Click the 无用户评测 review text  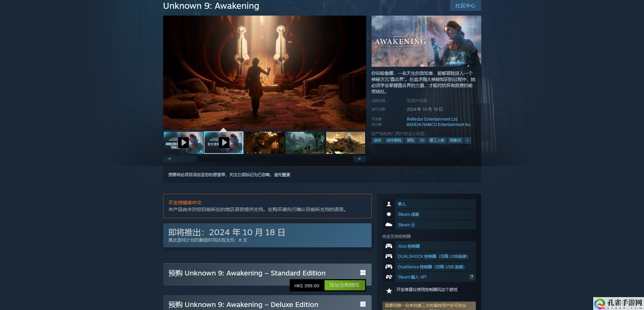(x=417, y=101)
